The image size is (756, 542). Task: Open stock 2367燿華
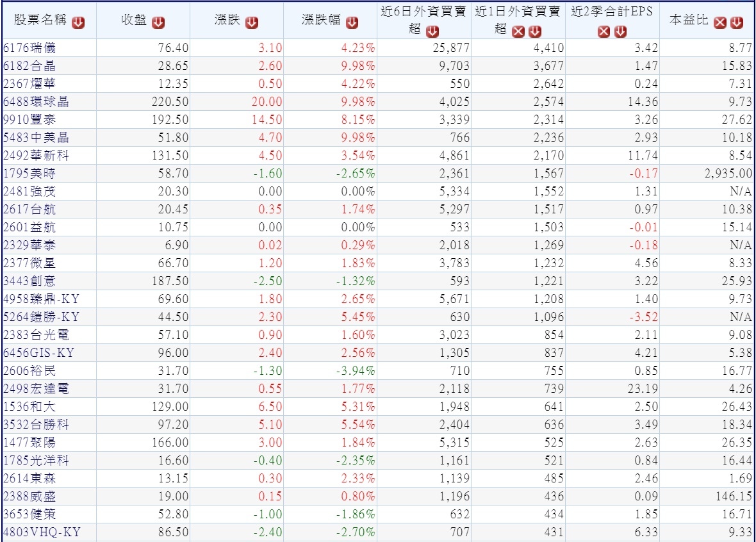click(29, 83)
